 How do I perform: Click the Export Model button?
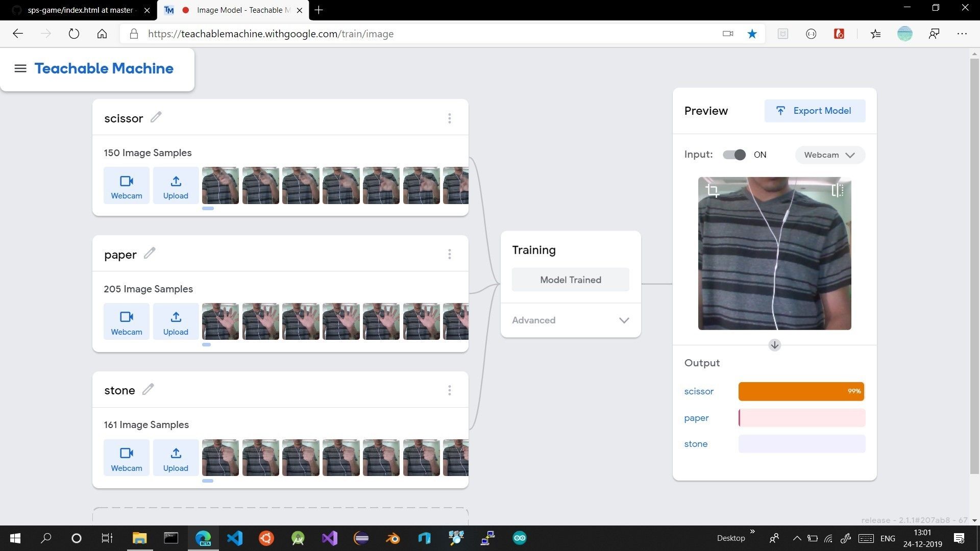(x=815, y=111)
